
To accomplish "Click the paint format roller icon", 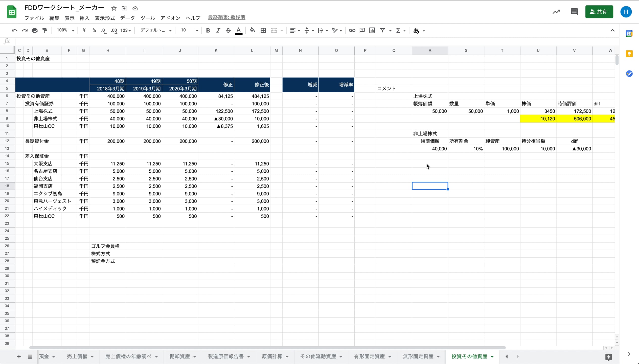I will coord(45,30).
